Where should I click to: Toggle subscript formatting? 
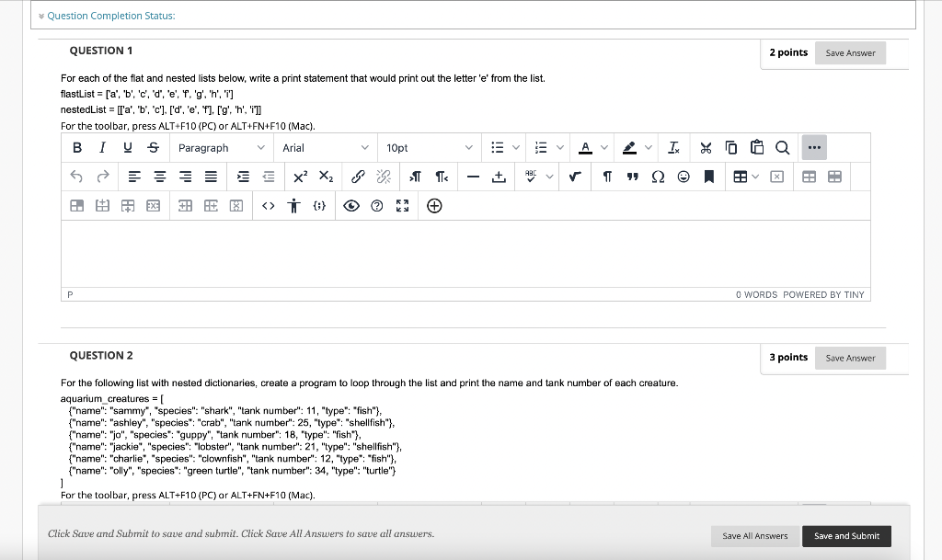point(326,177)
